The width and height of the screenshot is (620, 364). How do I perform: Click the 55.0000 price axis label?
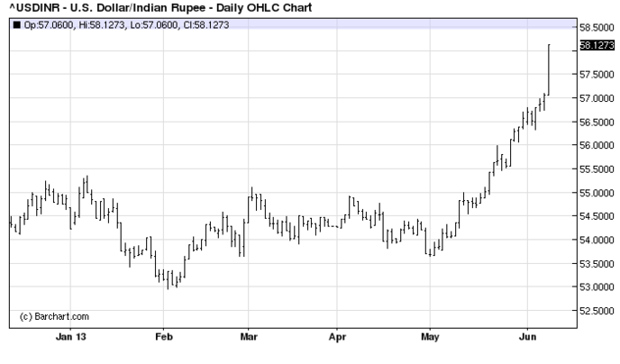click(x=597, y=193)
